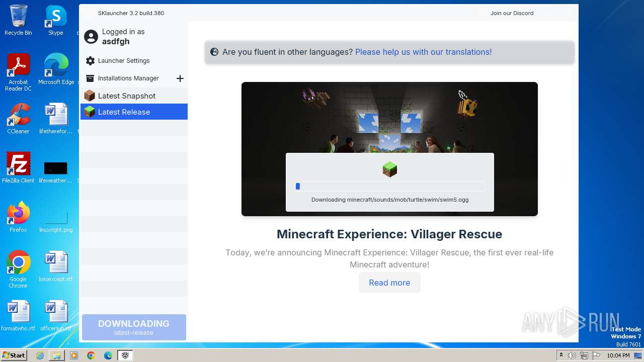This screenshot has width=644, height=362.
Task: Open Firefox desktop shortcut
Action: click(18, 217)
